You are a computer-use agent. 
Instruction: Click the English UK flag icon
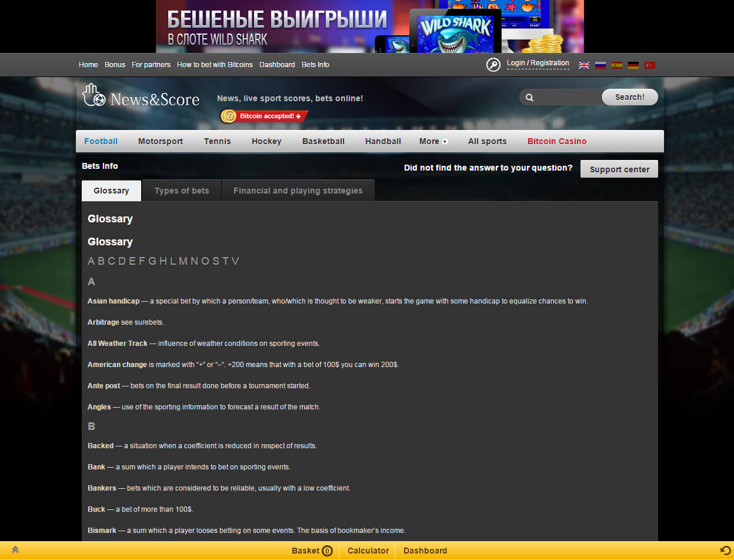coord(584,65)
